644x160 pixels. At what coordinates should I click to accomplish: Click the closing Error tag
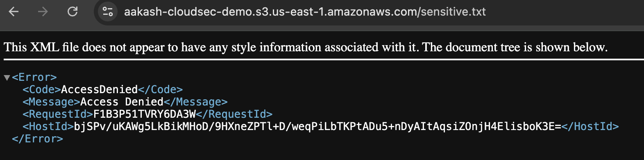[37, 139]
